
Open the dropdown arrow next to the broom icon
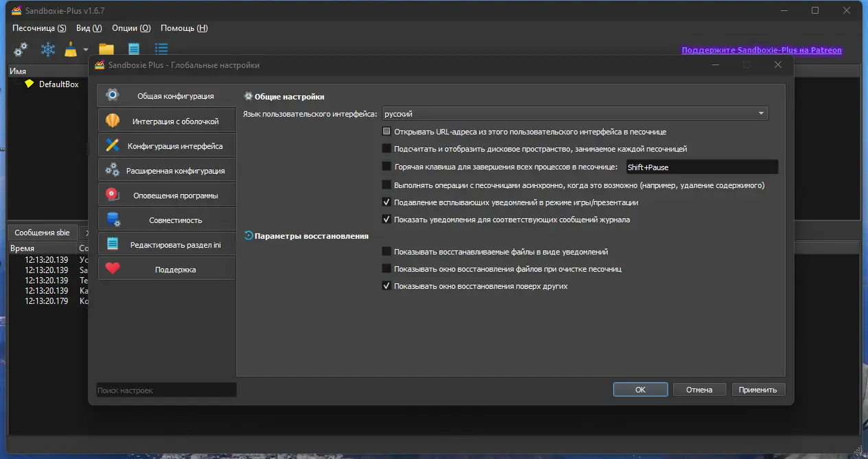(86, 49)
